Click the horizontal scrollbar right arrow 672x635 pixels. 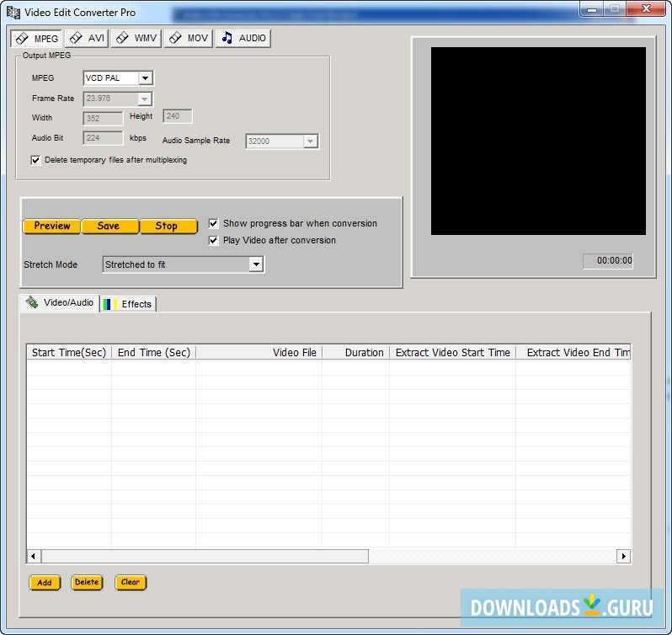(623, 557)
